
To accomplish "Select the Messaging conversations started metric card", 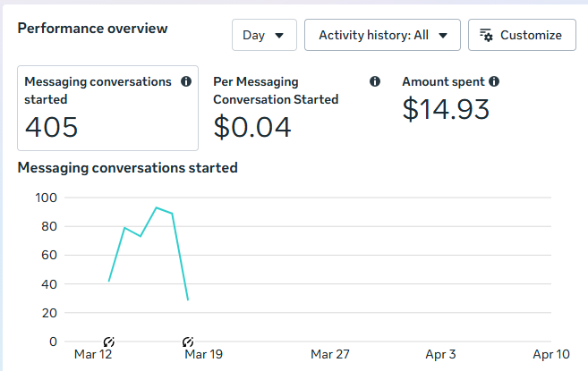I will tap(107, 107).
